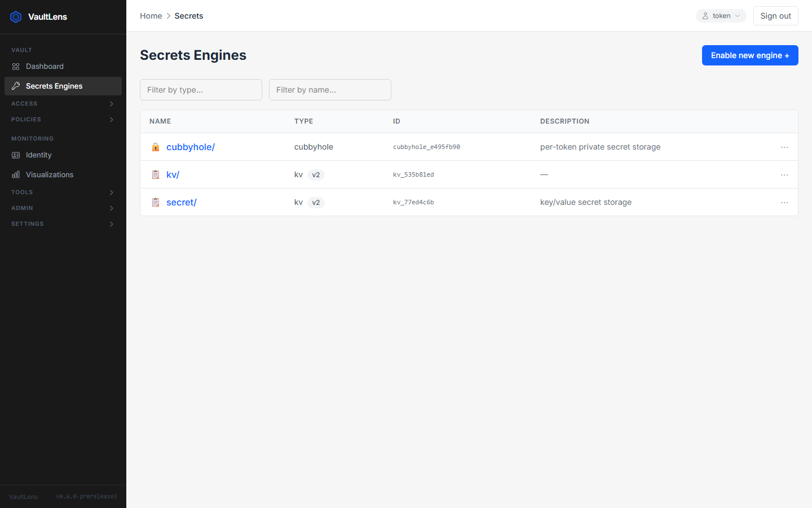Screen dimensions: 812x508
Task: Open the secret/ engine link
Action: pyautogui.click(x=182, y=203)
